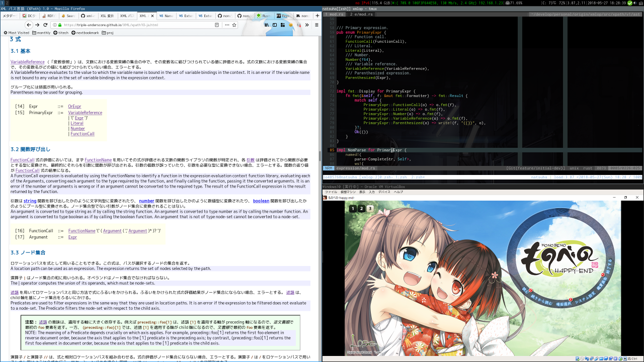The image size is (644, 362).
Task: Expand the toolbar overflow chevron
Action: pos(306,25)
